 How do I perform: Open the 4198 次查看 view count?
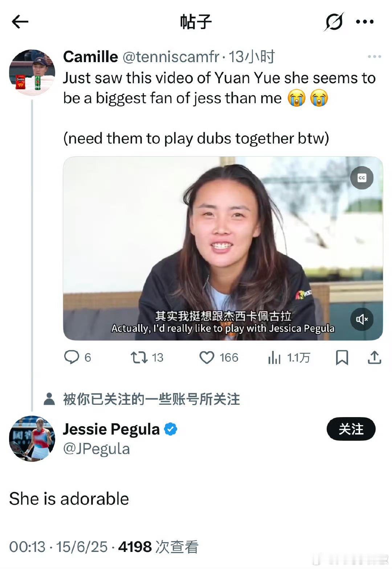pyautogui.click(x=158, y=547)
